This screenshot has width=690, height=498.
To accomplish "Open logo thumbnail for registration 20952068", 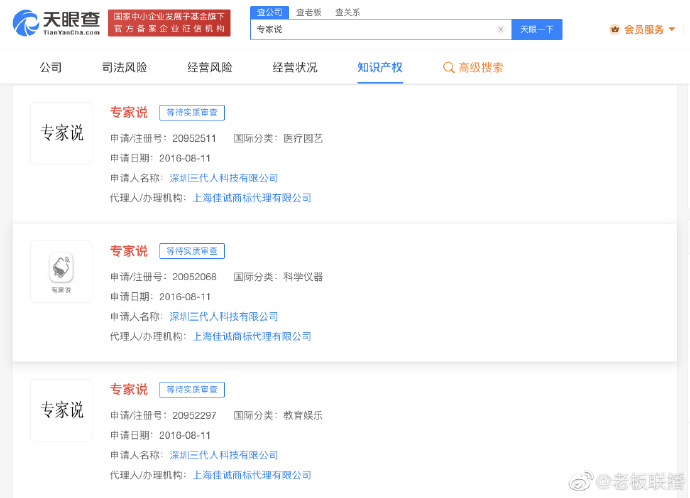I will click(62, 271).
